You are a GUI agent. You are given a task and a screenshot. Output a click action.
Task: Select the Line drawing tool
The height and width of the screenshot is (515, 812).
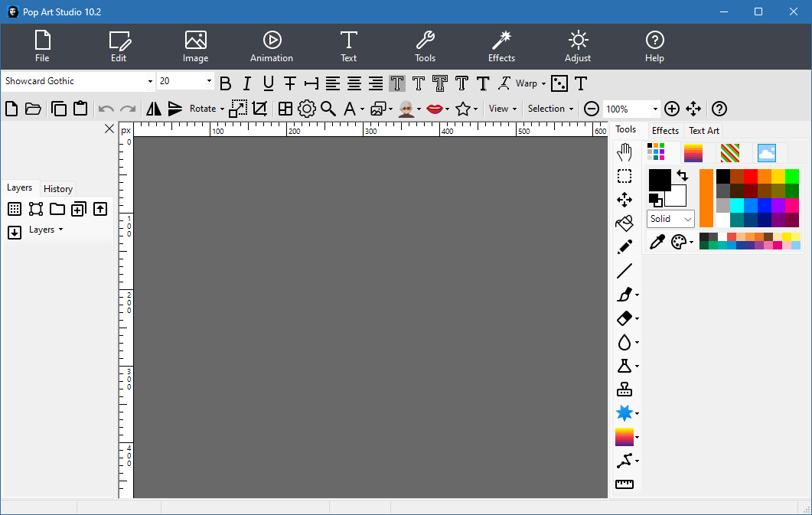tap(624, 271)
